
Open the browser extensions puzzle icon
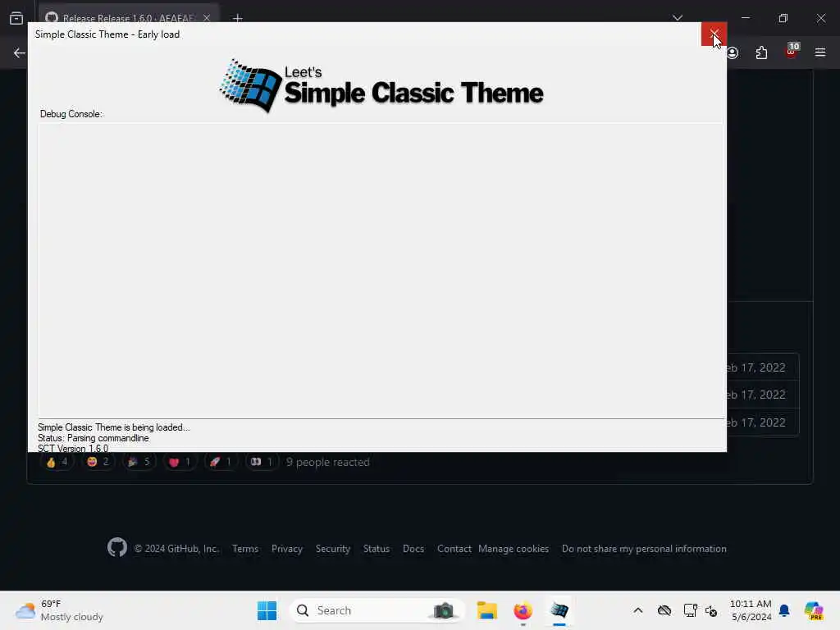pyautogui.click(x=761, y=52)
